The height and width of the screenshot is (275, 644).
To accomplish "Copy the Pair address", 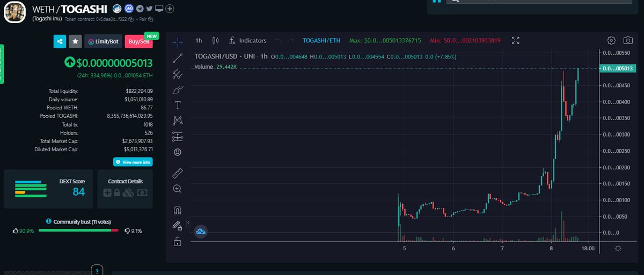I will point(151,19).
